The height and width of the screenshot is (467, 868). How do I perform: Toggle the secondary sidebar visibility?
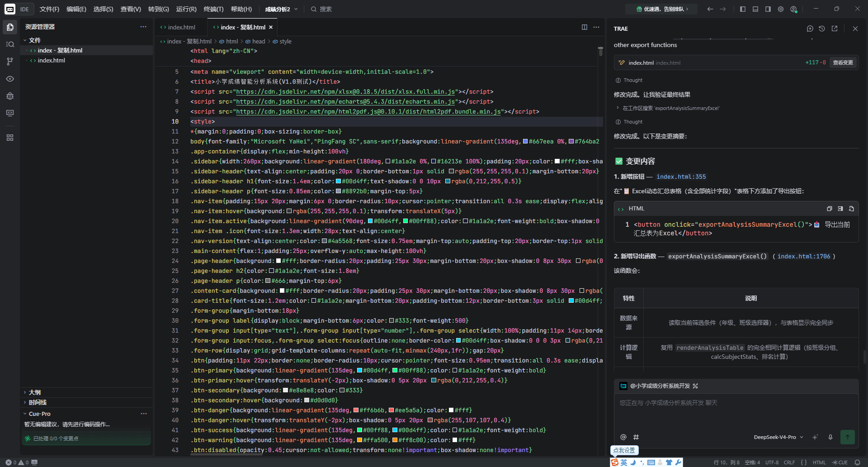(x=768, y=9)
